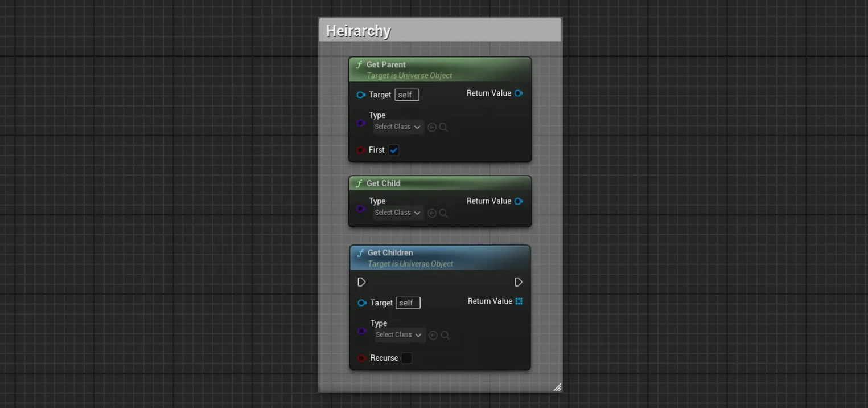Open Select Class dropdown in Get Child
Viewport: 868px width, 408px height.
398,213
